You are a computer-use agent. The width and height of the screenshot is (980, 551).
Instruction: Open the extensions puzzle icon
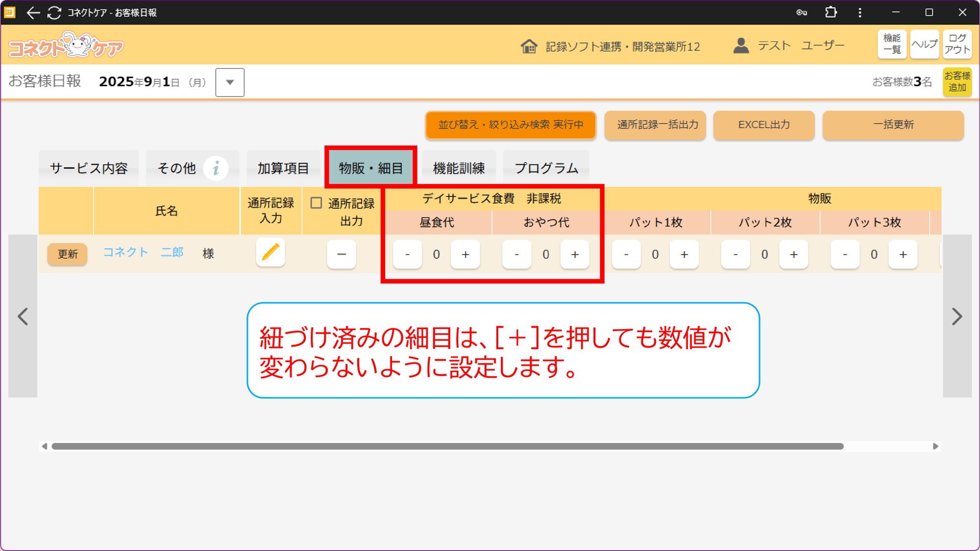[831, 12]
